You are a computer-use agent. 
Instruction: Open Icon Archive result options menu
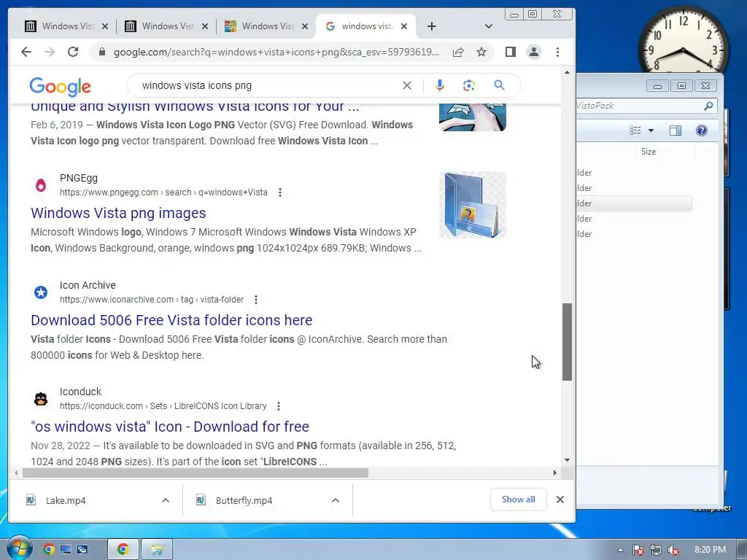click(x=256, y=300)
